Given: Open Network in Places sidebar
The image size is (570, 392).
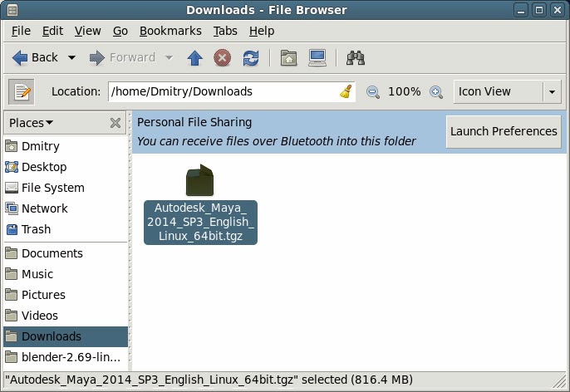Looking at the screenshot, I should pos(66,208).
